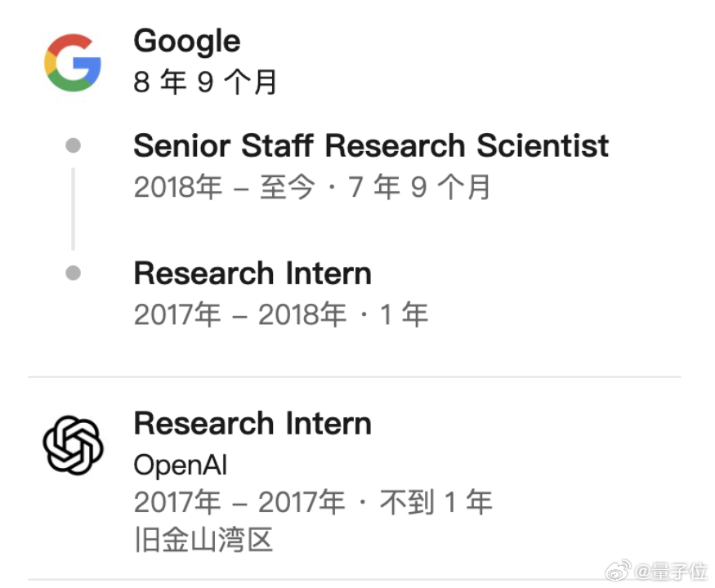Screen dimensions: 715x588
Task: Open the Research Intern role under Google
Action: coord(252,273)
